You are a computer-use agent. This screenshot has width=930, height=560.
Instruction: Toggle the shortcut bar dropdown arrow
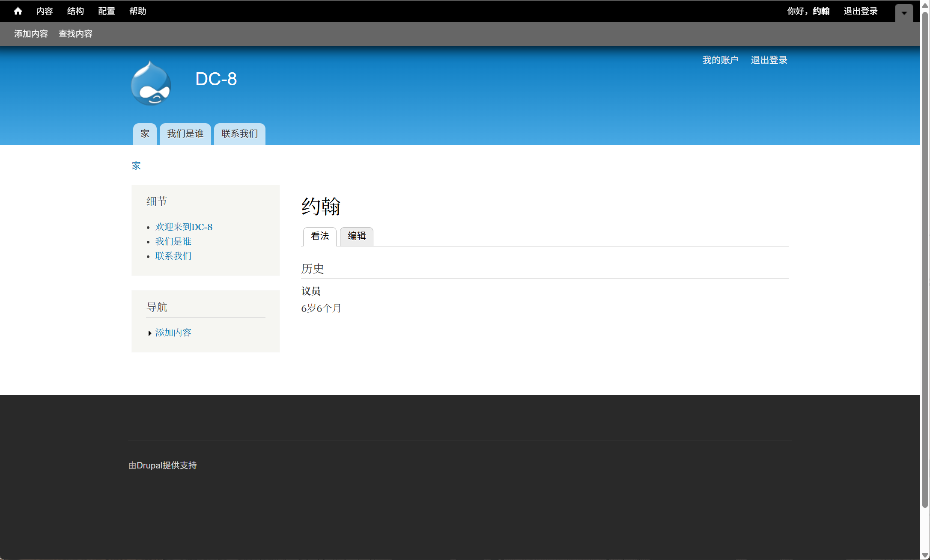pyautogui.click(x=904, y=13)
